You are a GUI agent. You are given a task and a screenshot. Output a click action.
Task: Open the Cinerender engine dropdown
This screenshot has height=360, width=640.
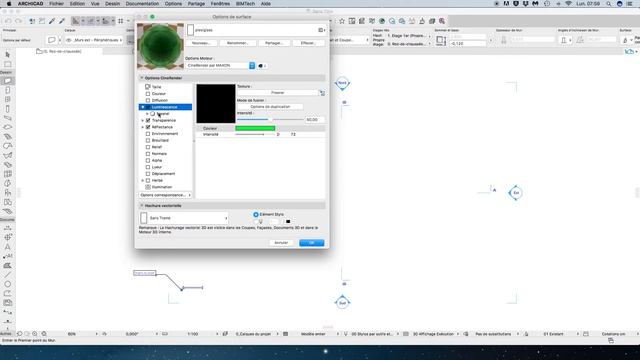[220, 66]
